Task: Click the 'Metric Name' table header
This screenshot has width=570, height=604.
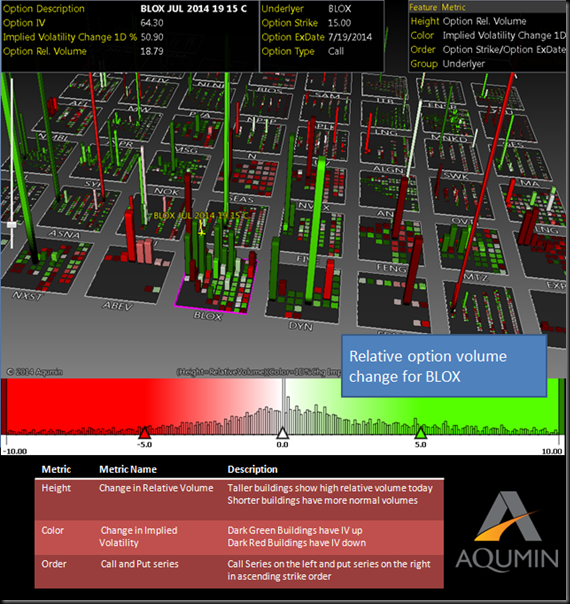Action: [x=128, y=469]
